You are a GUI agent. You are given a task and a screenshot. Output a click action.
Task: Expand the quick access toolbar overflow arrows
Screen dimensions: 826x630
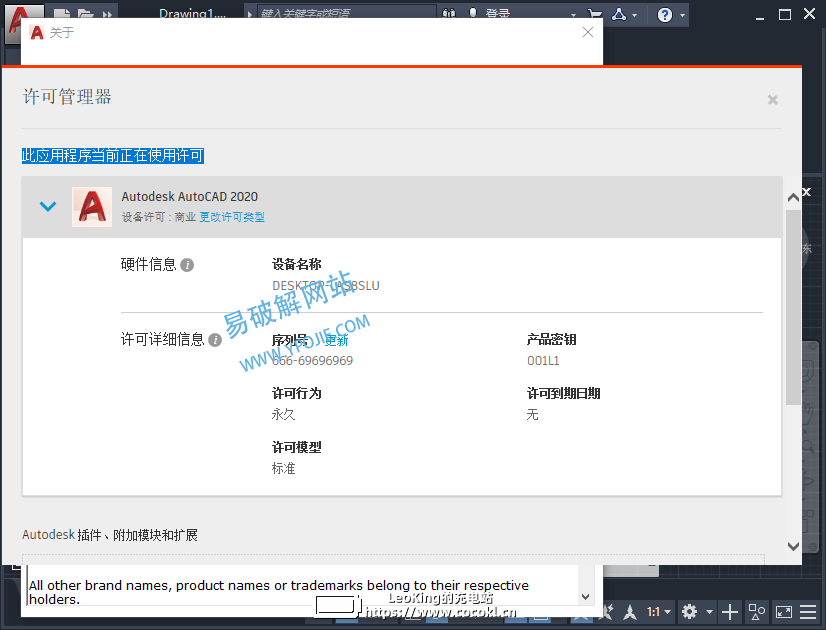tap(107, 14)
